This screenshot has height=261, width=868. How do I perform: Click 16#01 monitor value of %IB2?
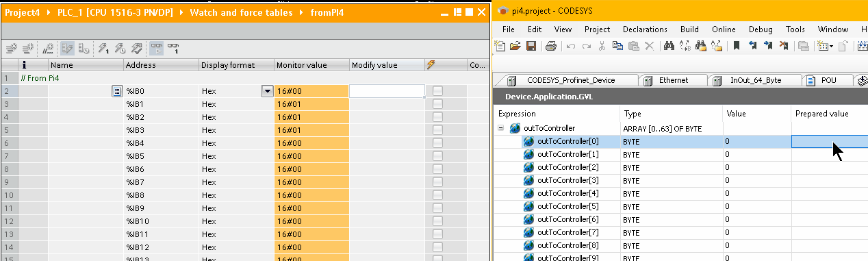click(x=311, y=117)
